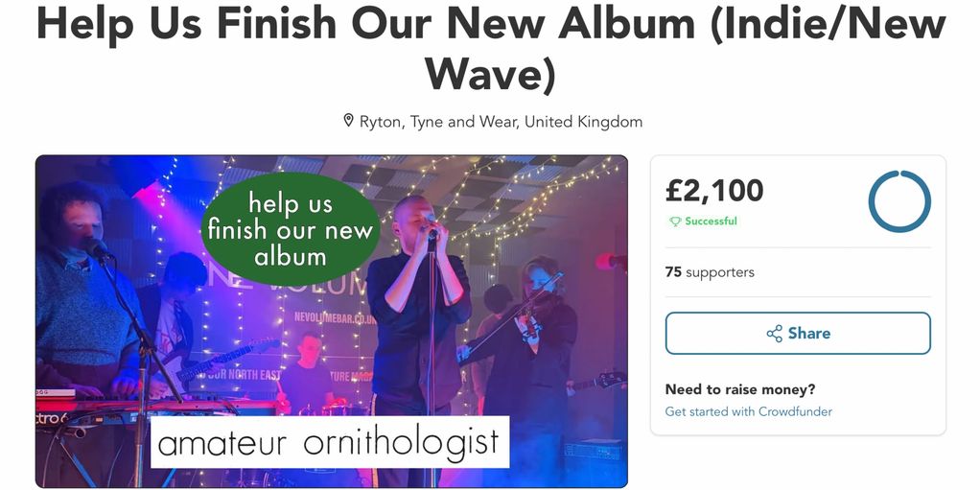Click the green Successful status label
Screen dimensions: 980x490
pyautogui.click(x=704, y=222)
